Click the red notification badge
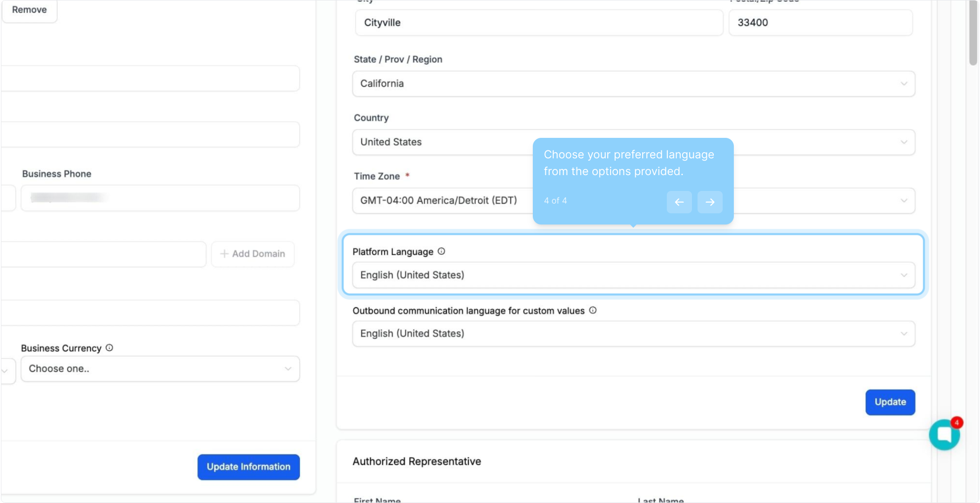This screenshot has width=980, height=503. pos(957,422)
